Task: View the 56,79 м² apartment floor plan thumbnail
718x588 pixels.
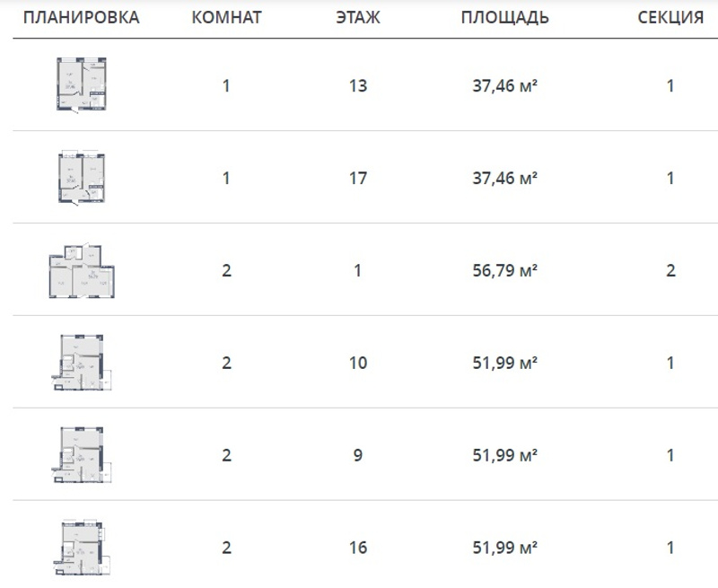Action: [81, 270]
